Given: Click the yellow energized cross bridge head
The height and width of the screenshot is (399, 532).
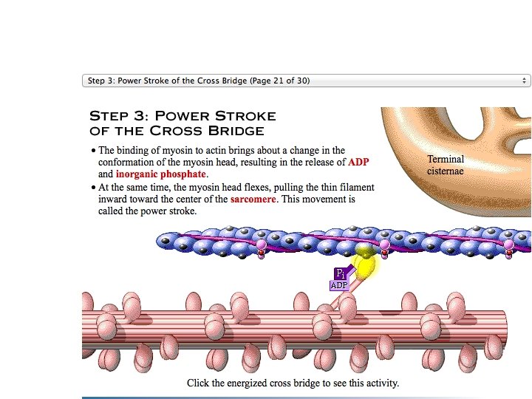Looking at the screenshot, I should tap(364, 265).
